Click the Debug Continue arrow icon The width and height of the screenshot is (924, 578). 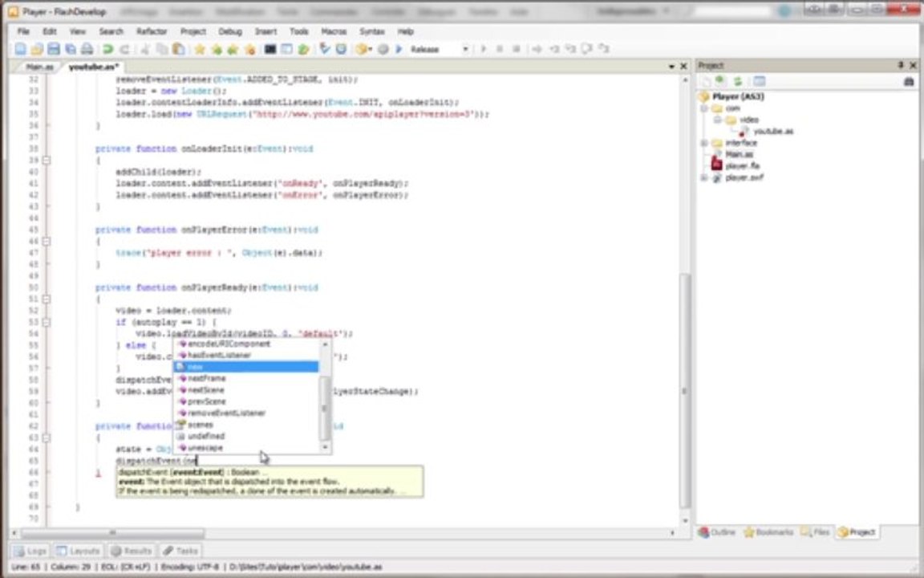click(x=484, y=49)
